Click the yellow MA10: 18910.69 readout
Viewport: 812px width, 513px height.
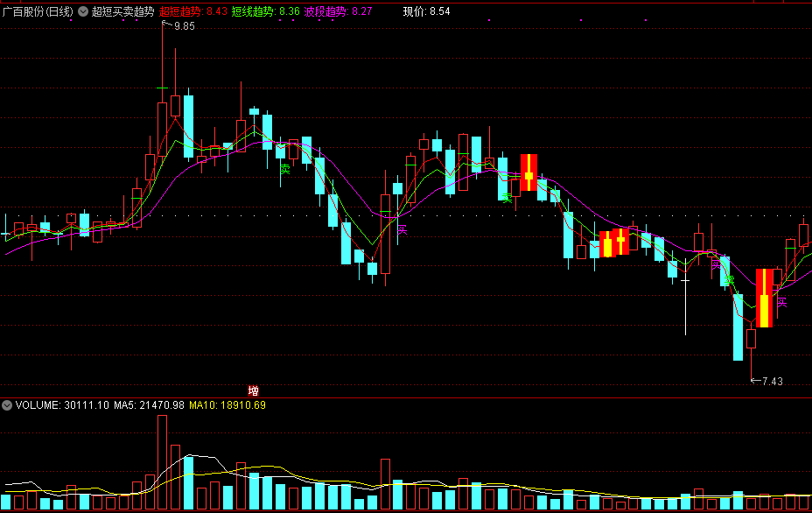coord(227,405)
